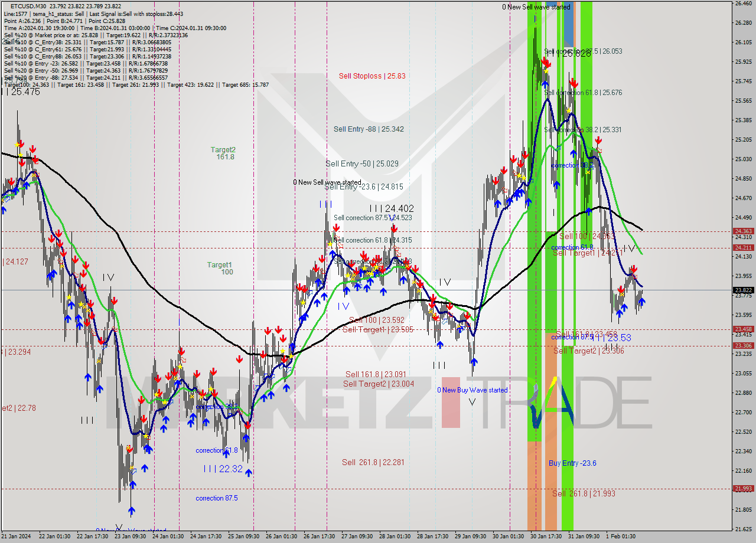756x543 pixels.
Task: Click '0 New Buy Wave started' label
Action: tap(472, 390)
